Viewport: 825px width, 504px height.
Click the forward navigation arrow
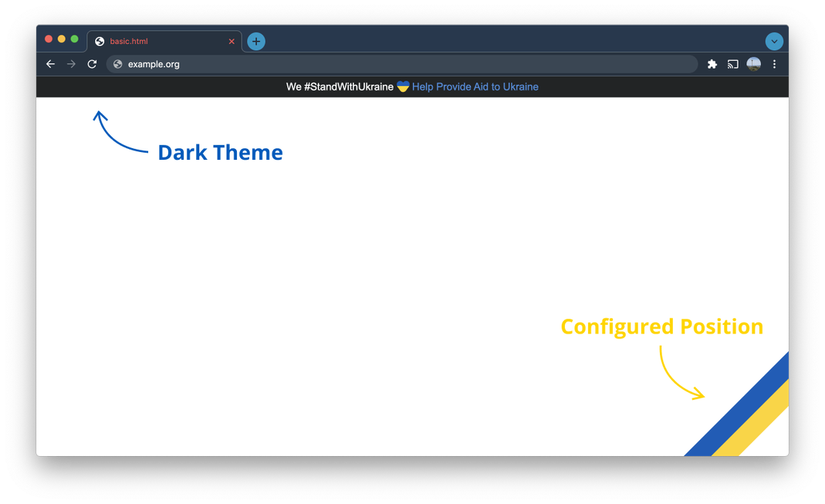pyautogui.click(x=72, y=64)
